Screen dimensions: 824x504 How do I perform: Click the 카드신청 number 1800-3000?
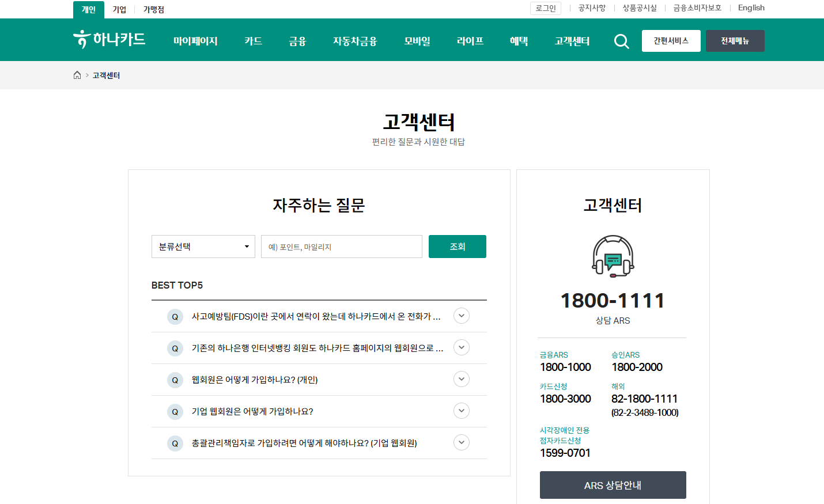pos(565,399)
